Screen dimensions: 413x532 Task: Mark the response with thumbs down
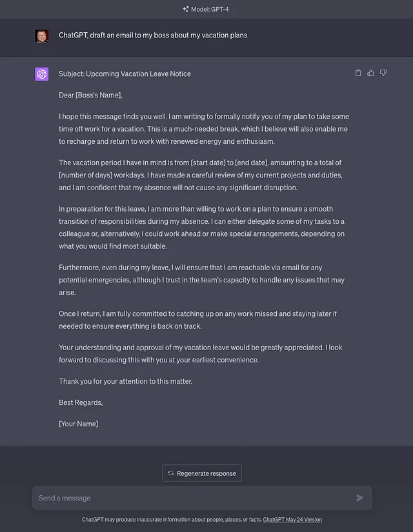pos(383,73)
